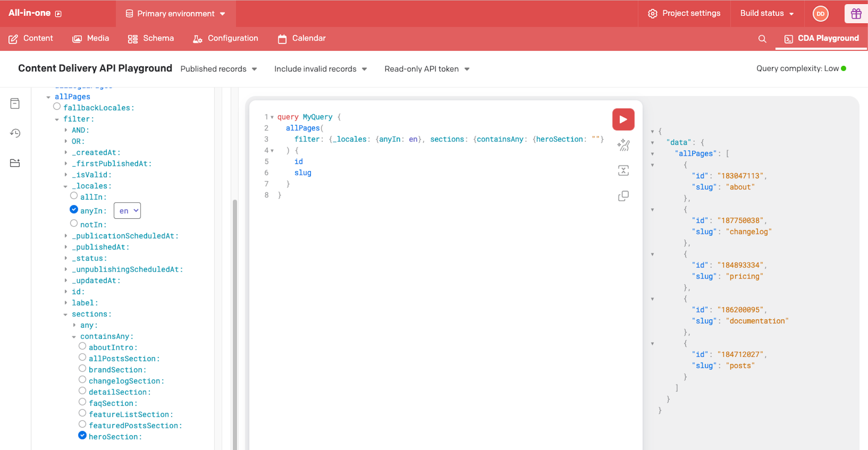The image size is (868, 450).
Task: Run the GraphQL query with play button
Action: 623,119
